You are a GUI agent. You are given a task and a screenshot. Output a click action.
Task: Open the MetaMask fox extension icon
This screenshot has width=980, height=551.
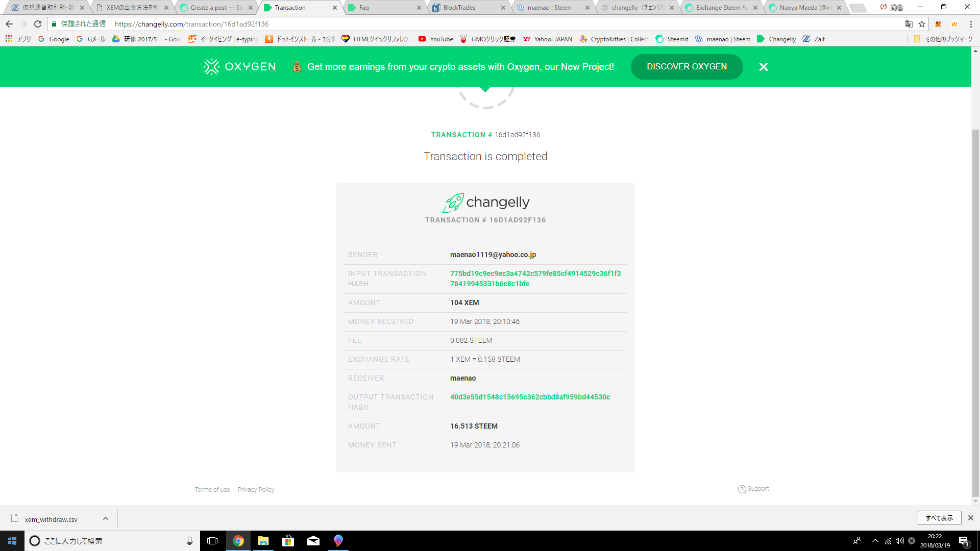[938, 24]
